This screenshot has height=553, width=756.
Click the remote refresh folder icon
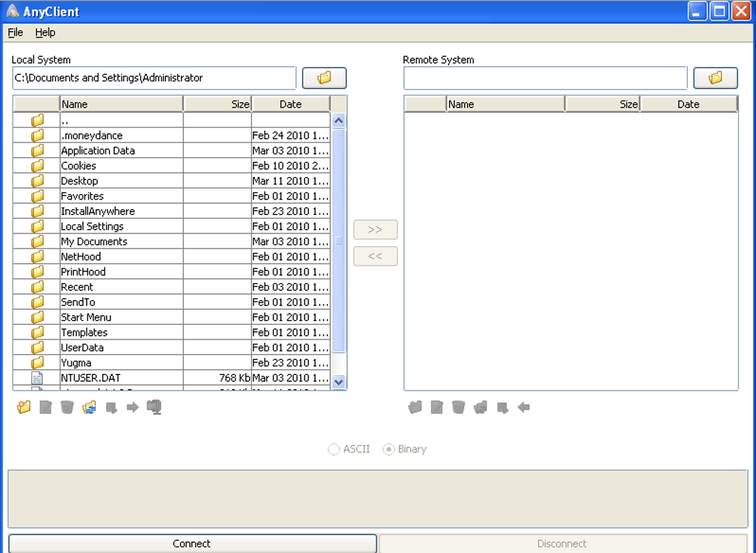[480, 408]
